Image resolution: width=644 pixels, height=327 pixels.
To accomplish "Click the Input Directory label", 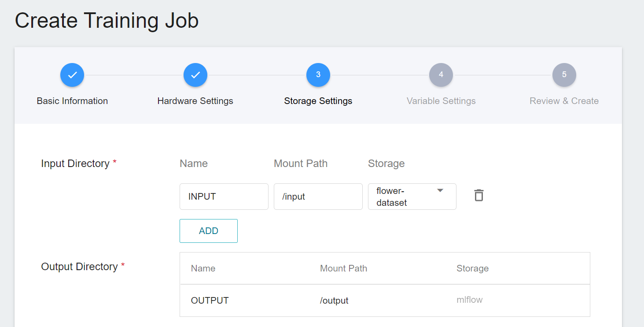I will click(x=75, y=163).
